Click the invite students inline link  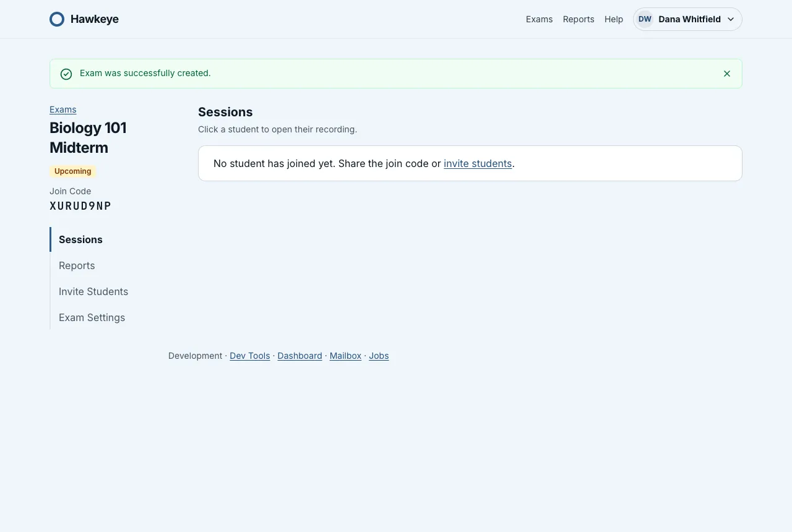click(x=478, y=163)
